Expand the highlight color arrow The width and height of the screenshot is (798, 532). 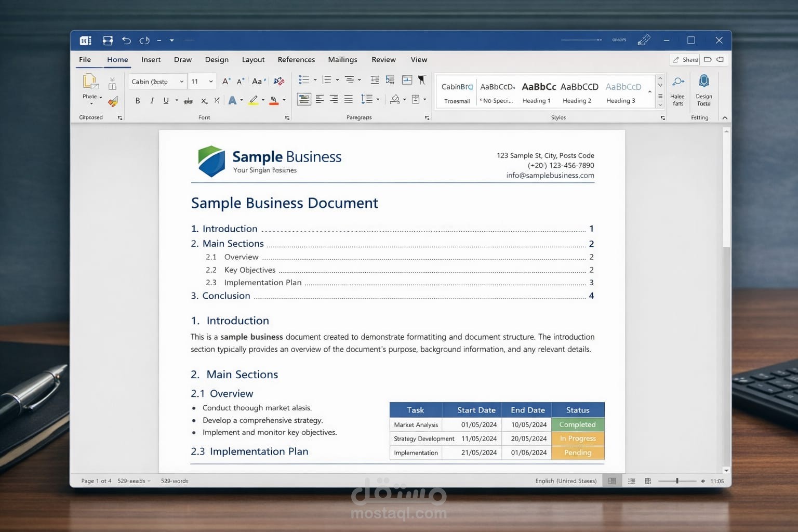pos(263,100)
